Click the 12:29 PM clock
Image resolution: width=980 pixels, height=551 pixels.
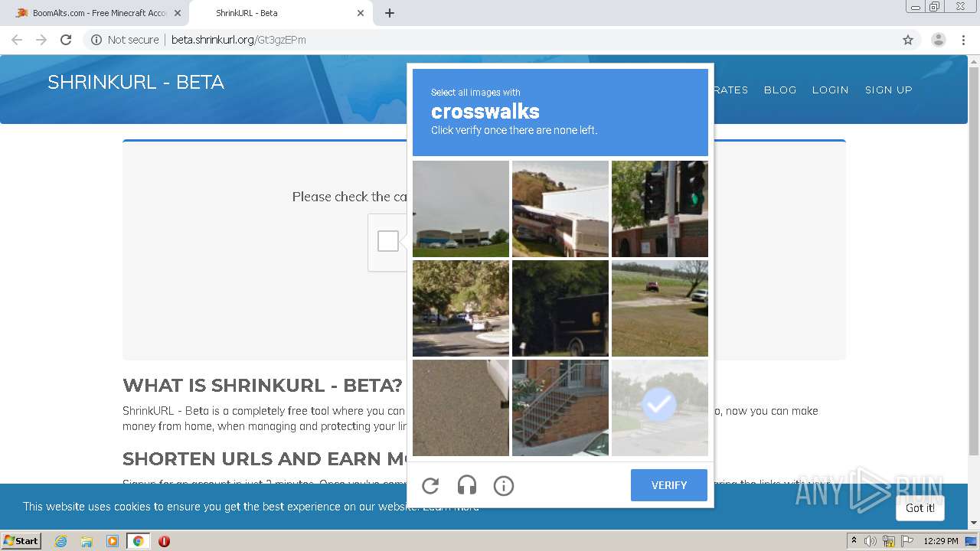941,541
